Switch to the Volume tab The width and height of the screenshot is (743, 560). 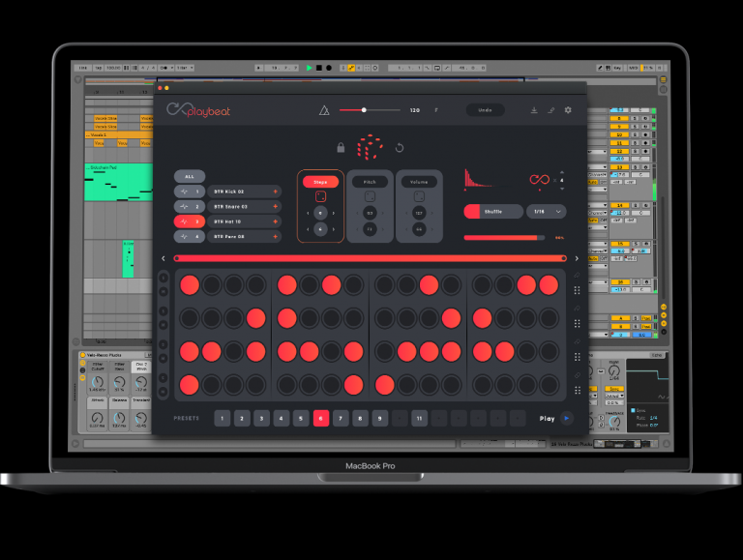pos(419,182)
